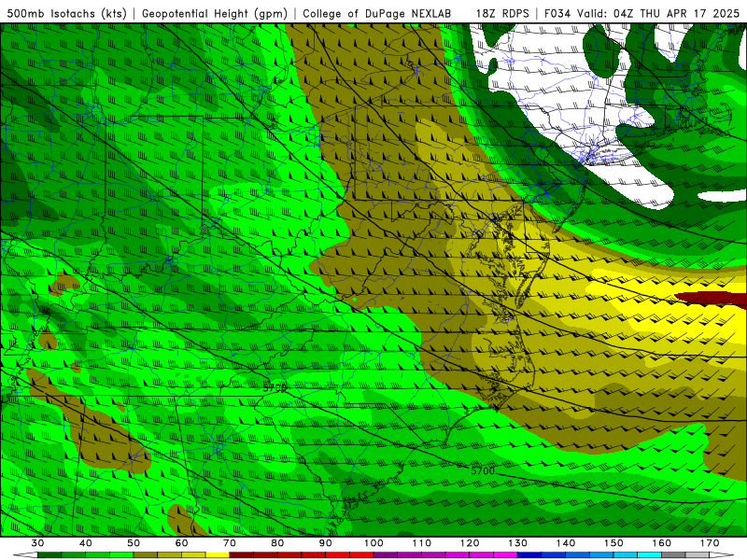Click the '70' value on the color scale
This screenshot has height=560, width=747.
[x=230, y=543]
